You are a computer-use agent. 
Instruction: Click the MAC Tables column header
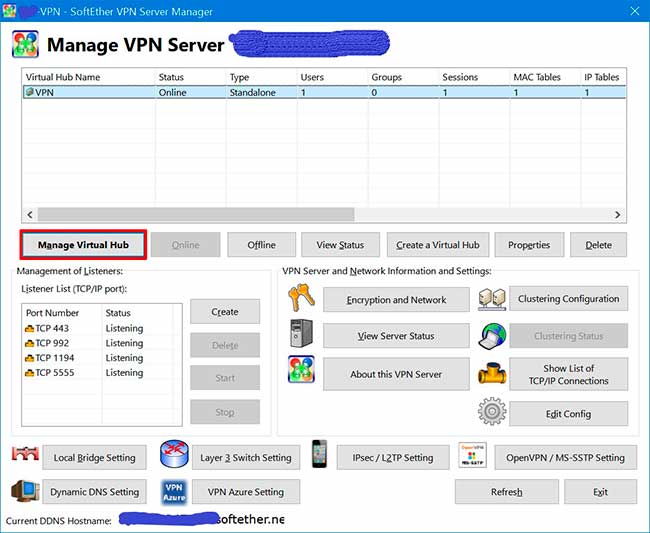(546, 77)
